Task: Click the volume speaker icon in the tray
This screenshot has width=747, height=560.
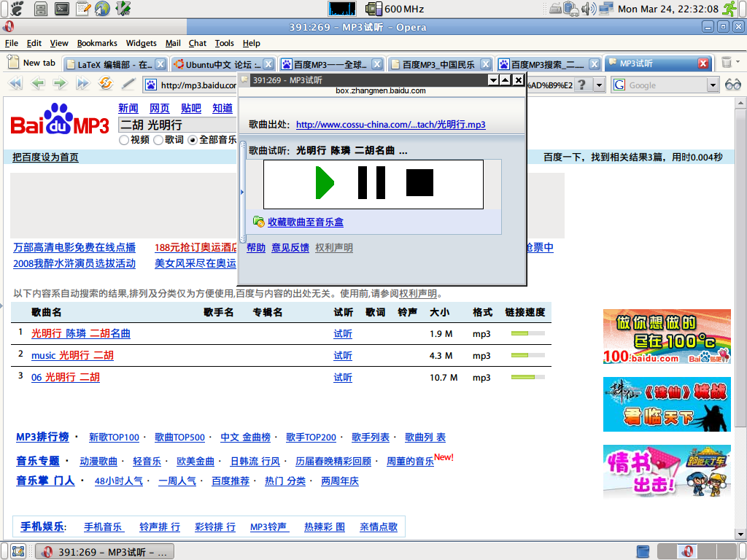Action: [x=589, y=9]
